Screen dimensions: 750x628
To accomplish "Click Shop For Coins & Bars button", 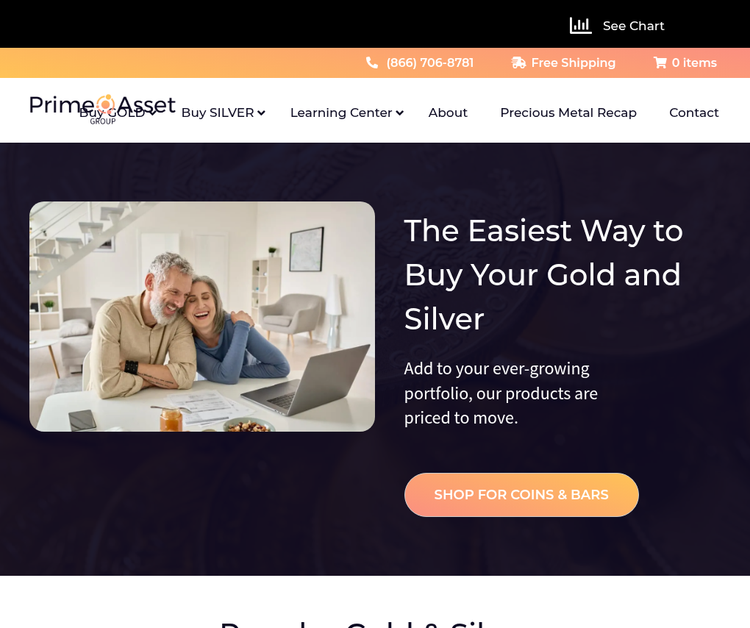I will point(521,495).
